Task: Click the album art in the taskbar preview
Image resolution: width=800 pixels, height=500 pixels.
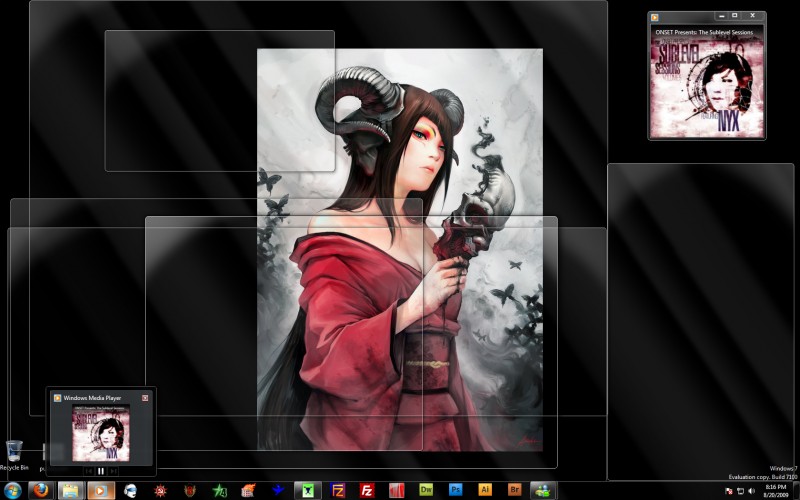Action: tap(101, 433)
